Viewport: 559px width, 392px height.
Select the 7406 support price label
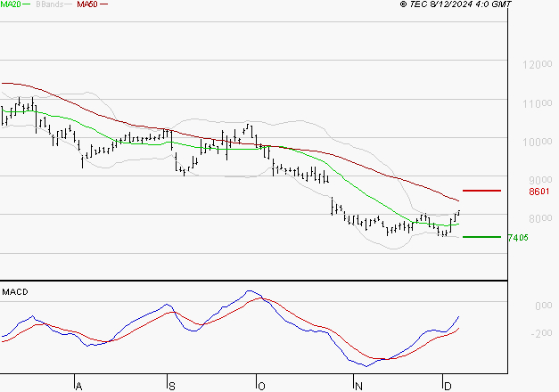point(518,238)
